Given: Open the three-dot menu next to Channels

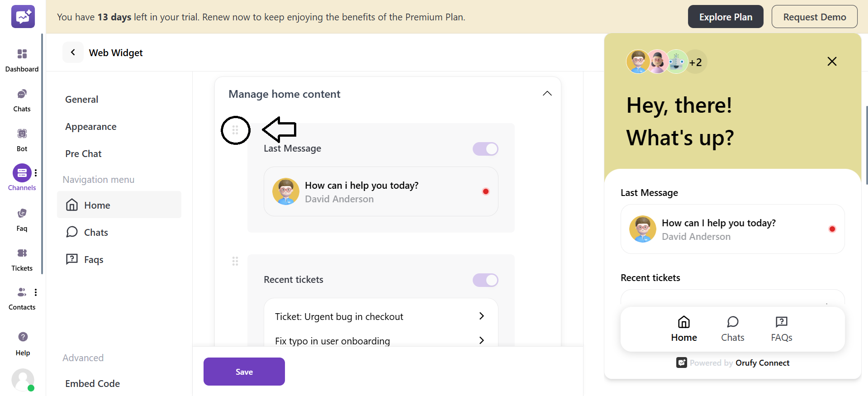Looking at the screenshot, I should (x=36, y=172).
